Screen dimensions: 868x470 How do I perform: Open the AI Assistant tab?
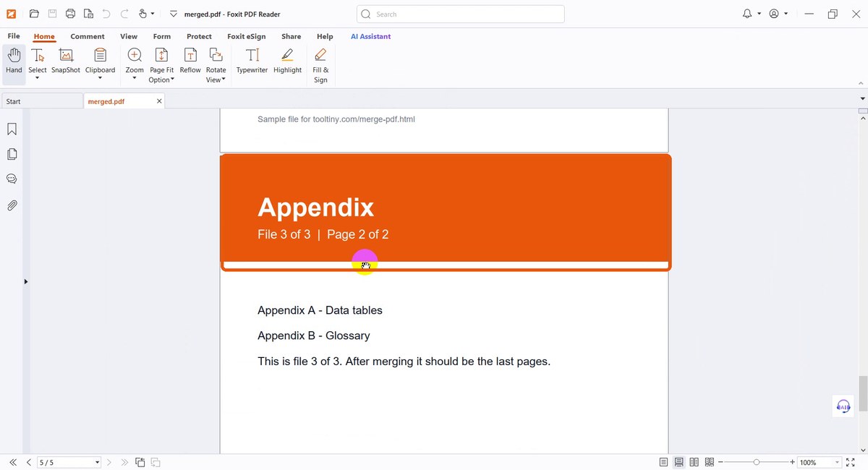click(x=371, y=36)
